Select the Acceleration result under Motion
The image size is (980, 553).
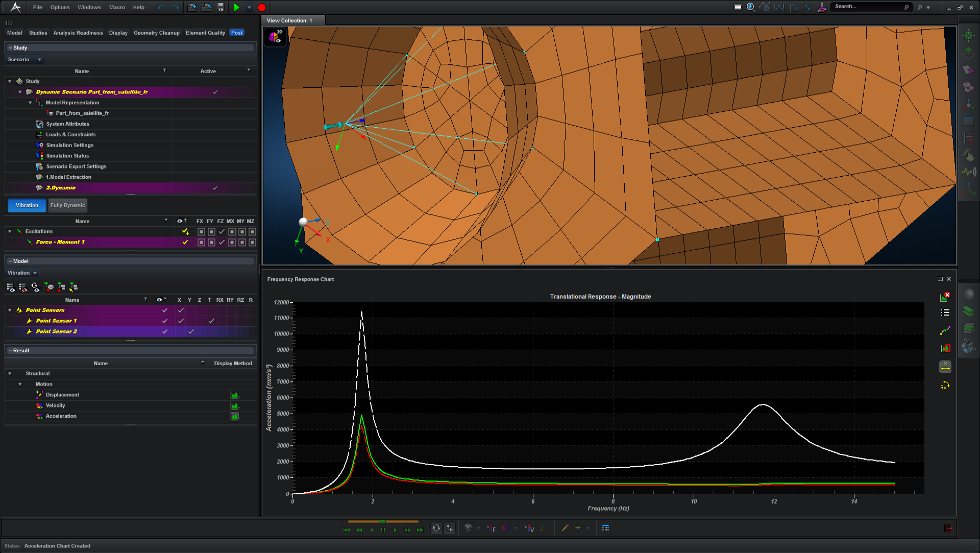coord(61,416)
